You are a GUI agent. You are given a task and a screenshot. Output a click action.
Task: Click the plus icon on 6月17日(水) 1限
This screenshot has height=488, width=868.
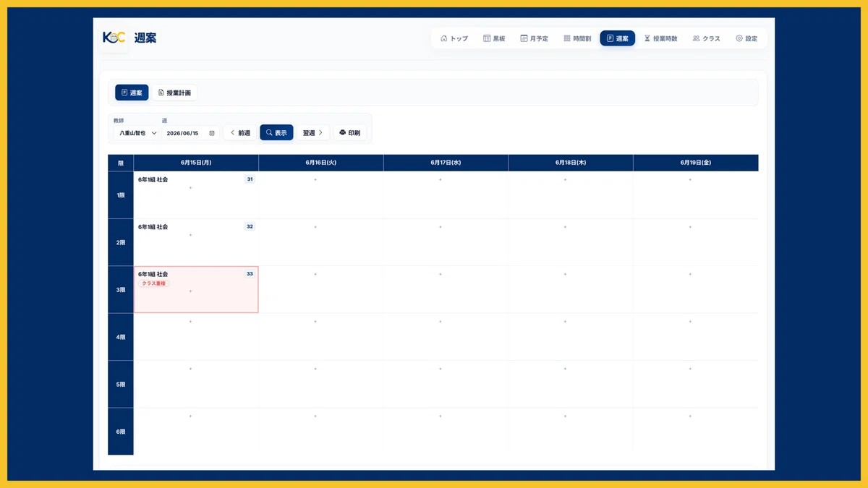click(441, 179)
